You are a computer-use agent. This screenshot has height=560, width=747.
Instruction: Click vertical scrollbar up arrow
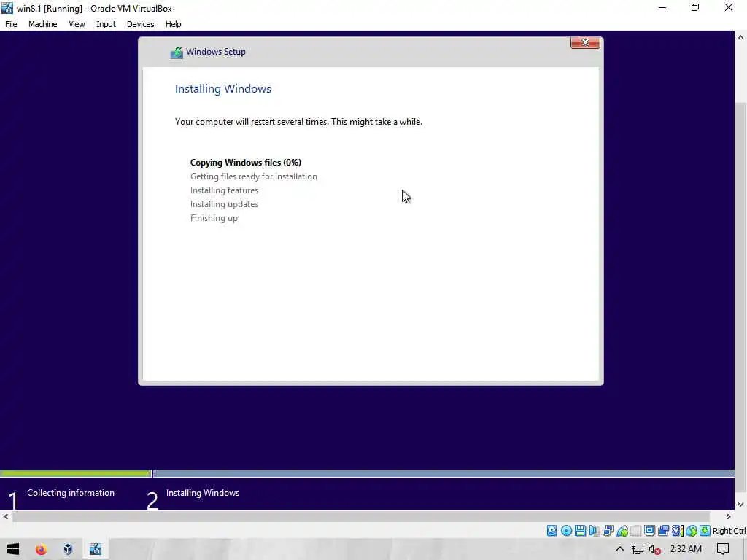point(741,38)
